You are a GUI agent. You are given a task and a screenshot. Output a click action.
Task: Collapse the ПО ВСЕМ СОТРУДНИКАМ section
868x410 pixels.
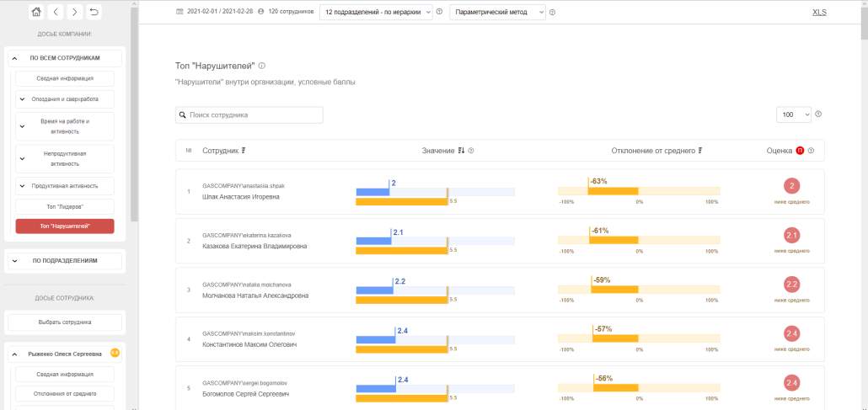coord(65,57)
